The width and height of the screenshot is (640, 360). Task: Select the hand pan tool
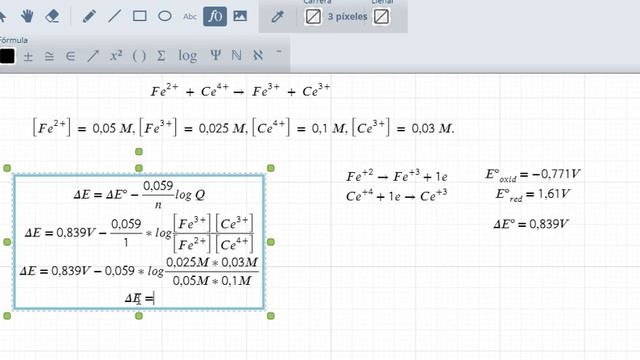coord(27,17)
